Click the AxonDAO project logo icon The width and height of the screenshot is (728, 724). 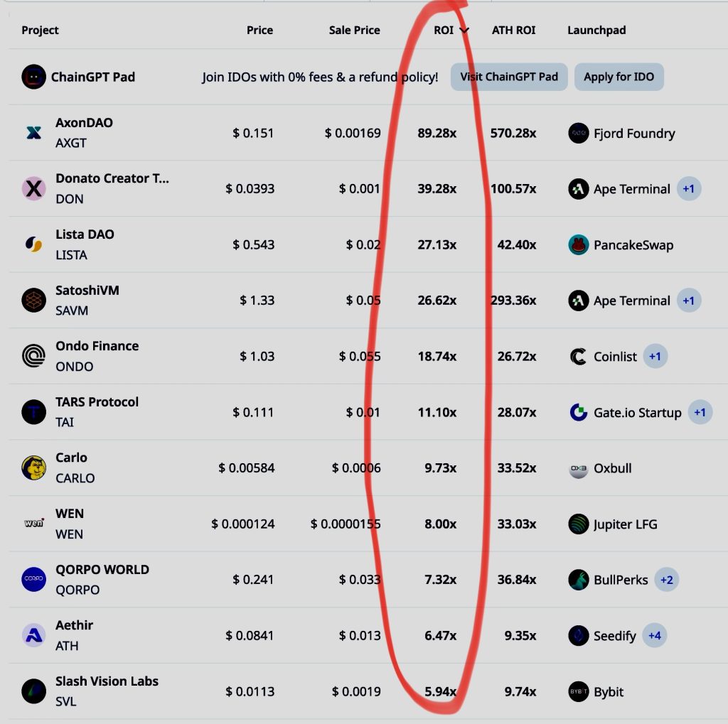click(33, 133)
